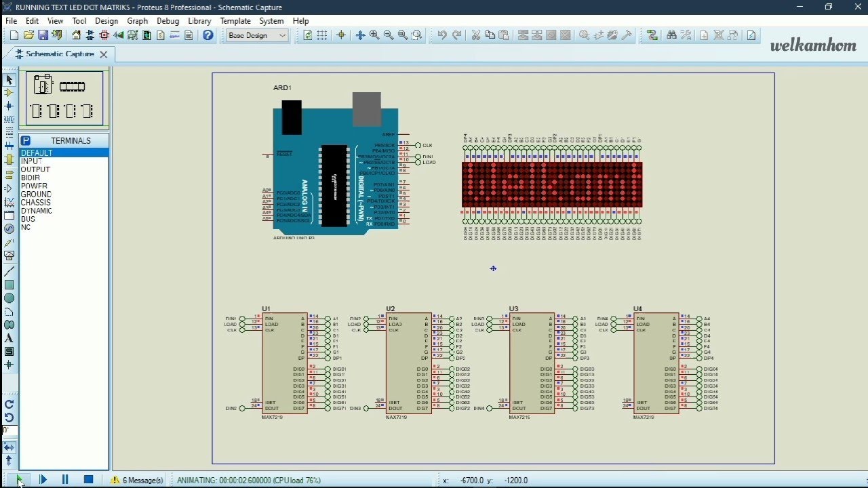Select the Junction Dot Mode tool

coord(9,106)
